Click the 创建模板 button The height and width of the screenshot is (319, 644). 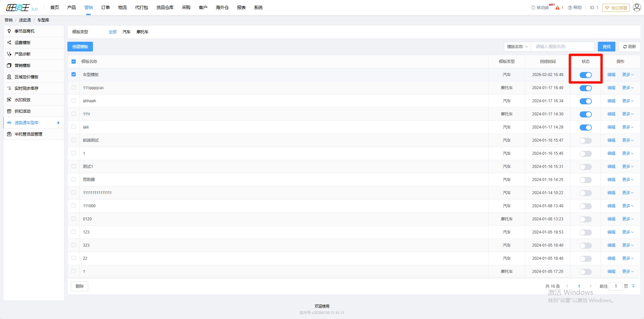pos(80,47)
